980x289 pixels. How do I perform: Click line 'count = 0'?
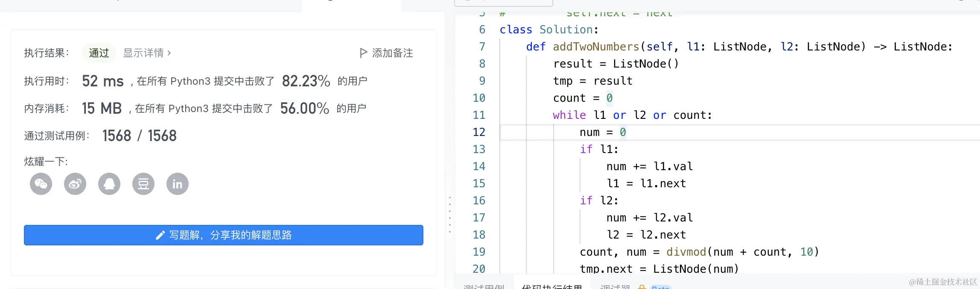pos(583,98)
